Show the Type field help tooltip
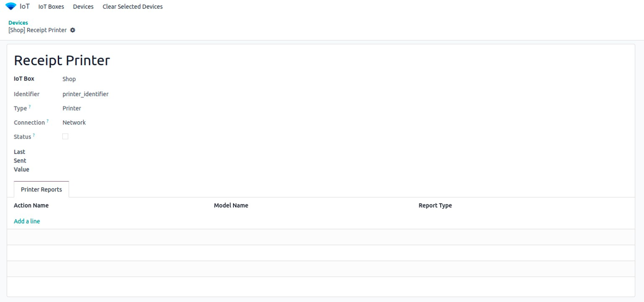Screen dimensions: 644x302 (x=30, y=107)
